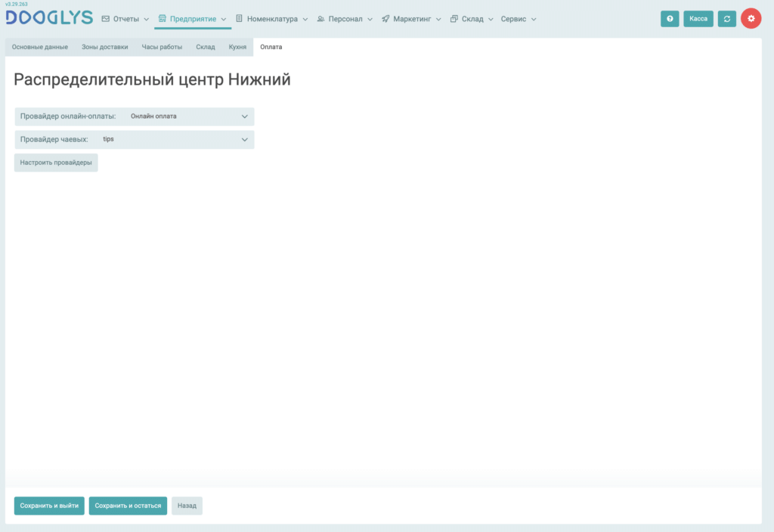
Task: Click the Касса button
Action: click(x=698, y=19)
